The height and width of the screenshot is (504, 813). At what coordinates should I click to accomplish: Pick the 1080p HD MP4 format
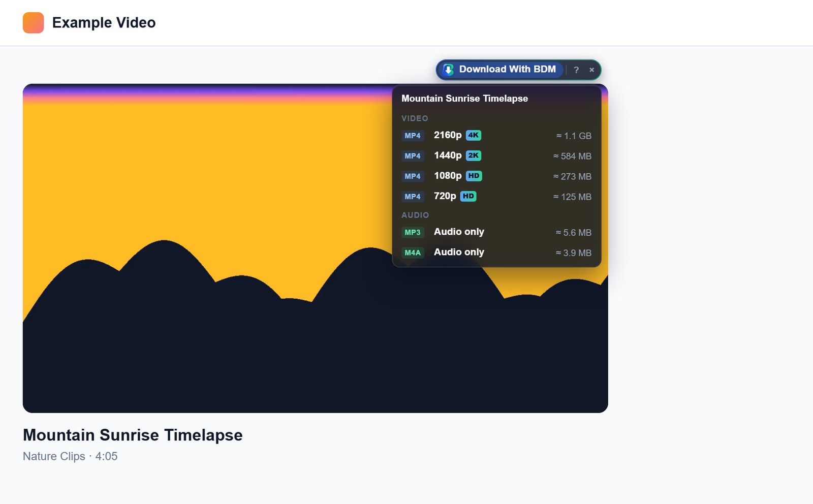pyautogui.click(x=496, y=176)
